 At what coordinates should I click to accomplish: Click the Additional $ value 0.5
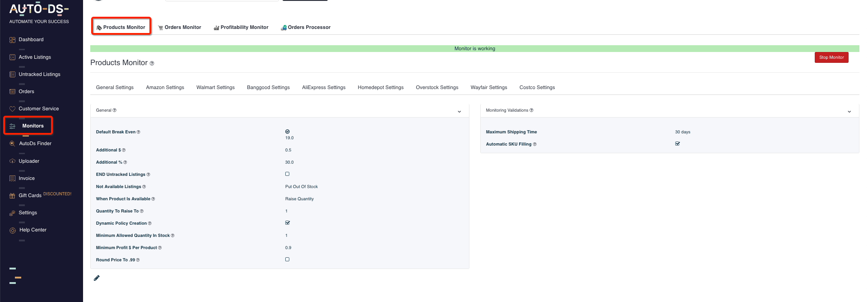288,150
